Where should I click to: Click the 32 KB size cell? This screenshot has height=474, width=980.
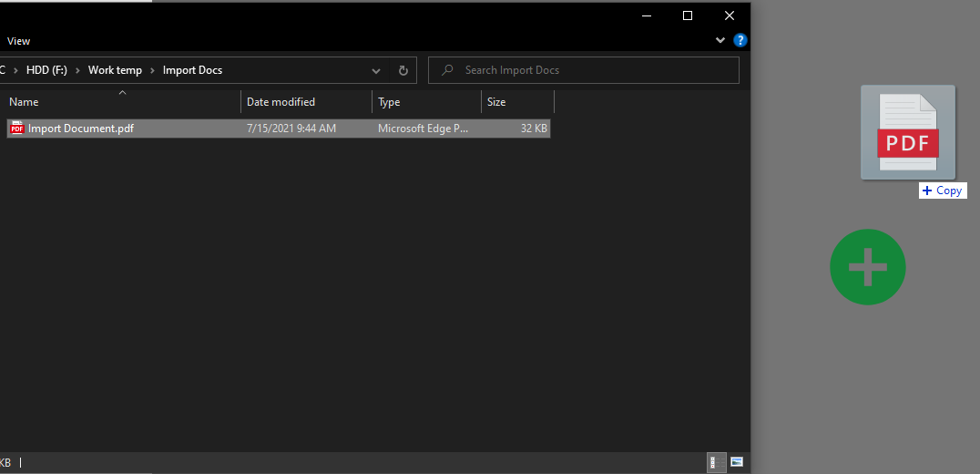point(534,129)
